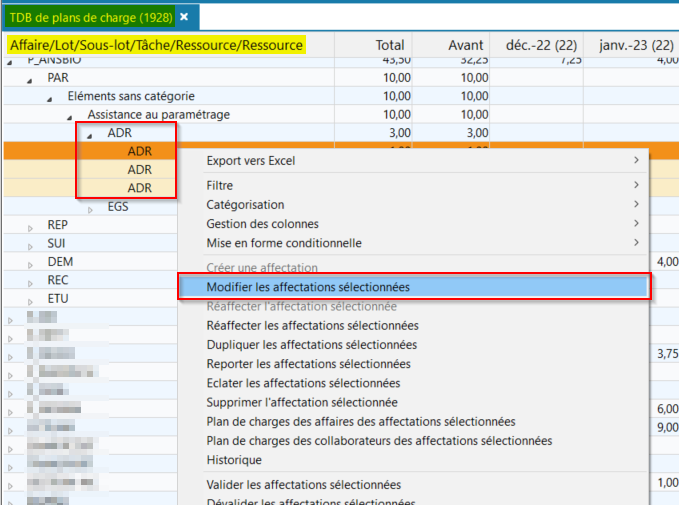Click the déc.-22 (22) column header

(x=541, y=45)
